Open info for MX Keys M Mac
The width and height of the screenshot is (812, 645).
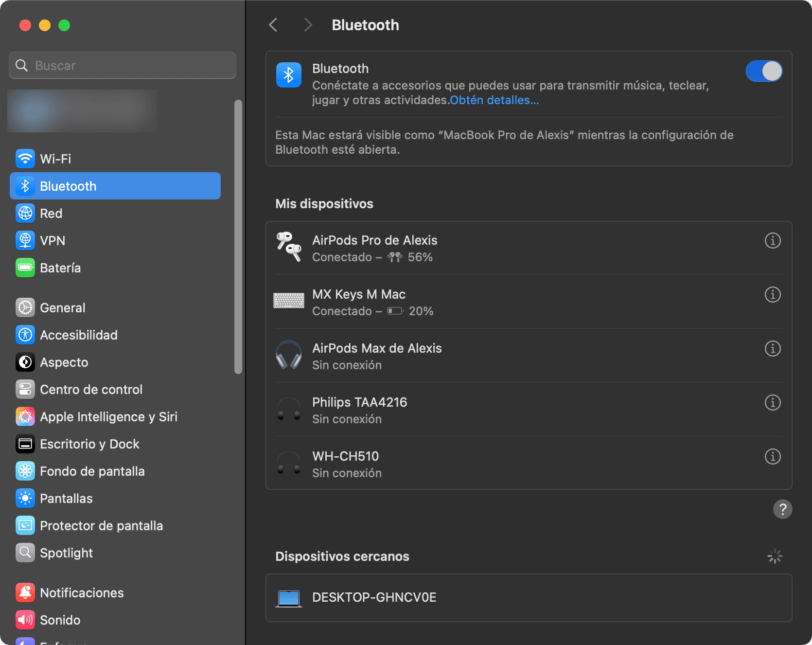tap(773, 294)
